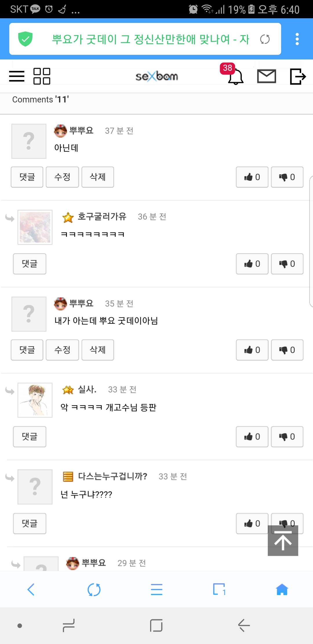Open notifications bell with 38 badge
Image resolution: width=313 pixels, height=644 pixels.
[x=235, y=76]
